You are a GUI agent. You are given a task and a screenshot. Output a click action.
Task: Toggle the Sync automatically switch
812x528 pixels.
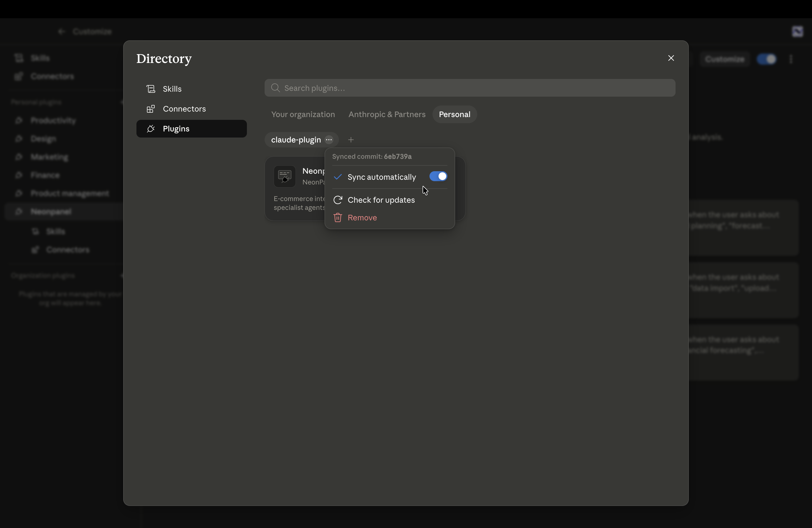[438, 176]
